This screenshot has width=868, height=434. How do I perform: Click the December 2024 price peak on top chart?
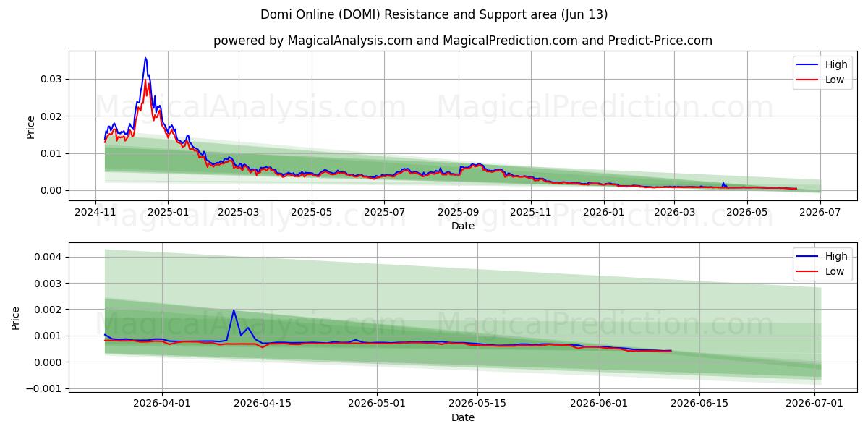coord(145,58)
